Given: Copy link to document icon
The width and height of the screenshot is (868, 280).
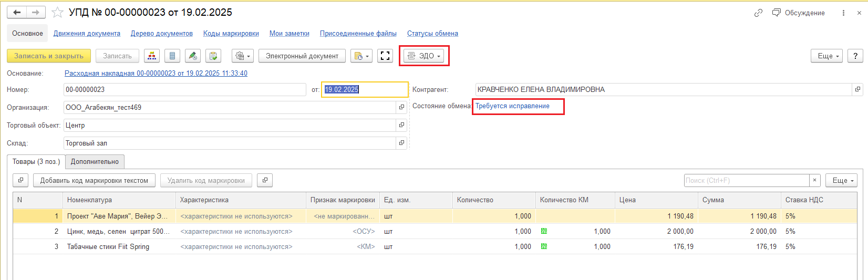Looking at the screenshot, I should (x=758, y=13).
